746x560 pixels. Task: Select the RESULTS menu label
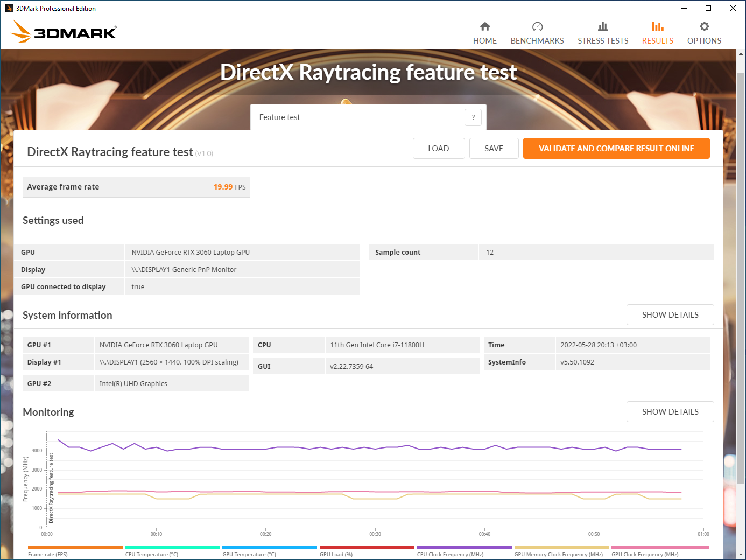pyautogui.click(x=658, y=41)
